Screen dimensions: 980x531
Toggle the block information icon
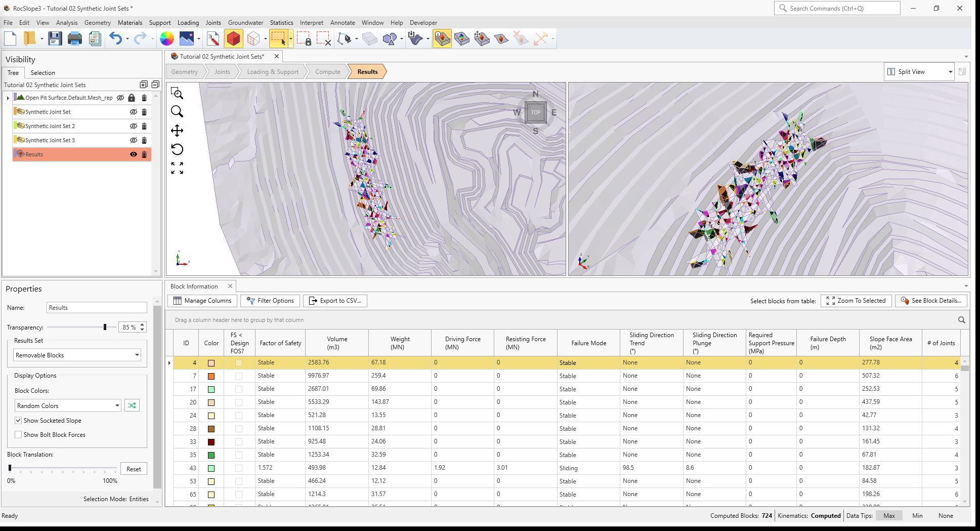[x=442, y=38]
